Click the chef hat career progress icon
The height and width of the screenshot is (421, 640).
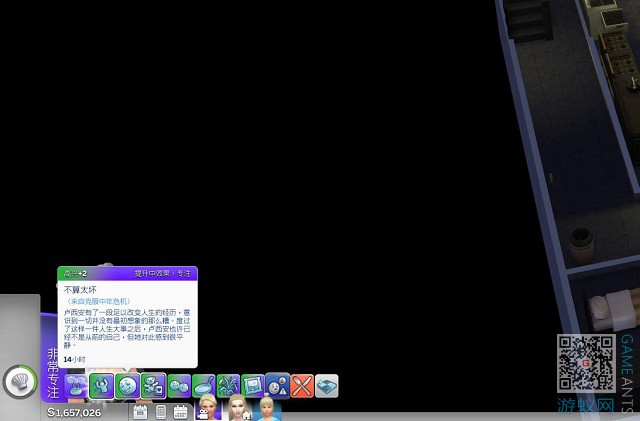[x=20, y=382]
